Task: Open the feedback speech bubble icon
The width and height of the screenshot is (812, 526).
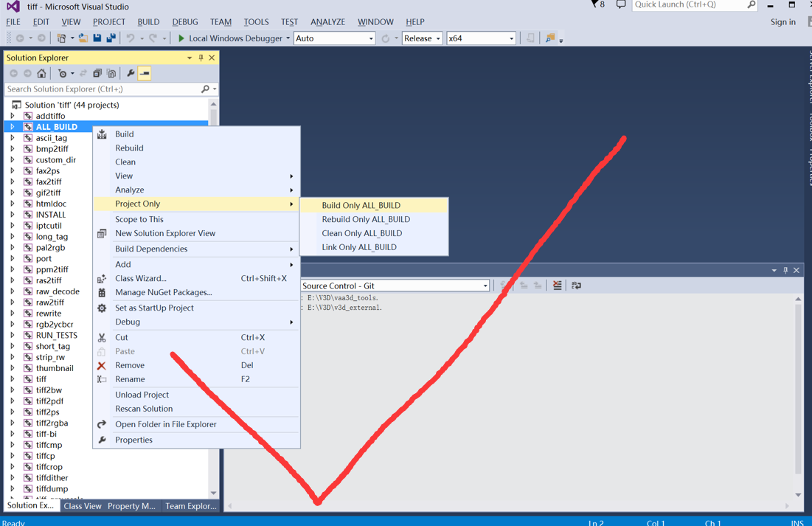Action: 621,4
